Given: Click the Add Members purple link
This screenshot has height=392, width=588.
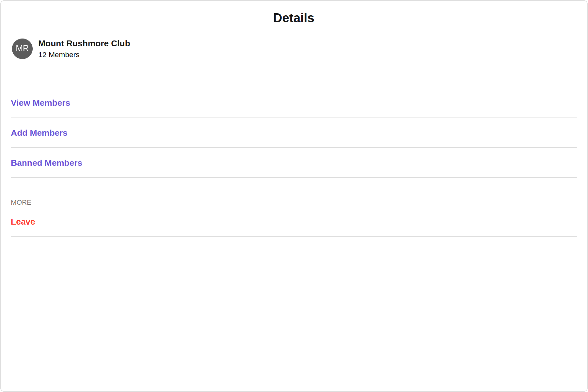Looking at the screenshot, I should pos(39,133).
